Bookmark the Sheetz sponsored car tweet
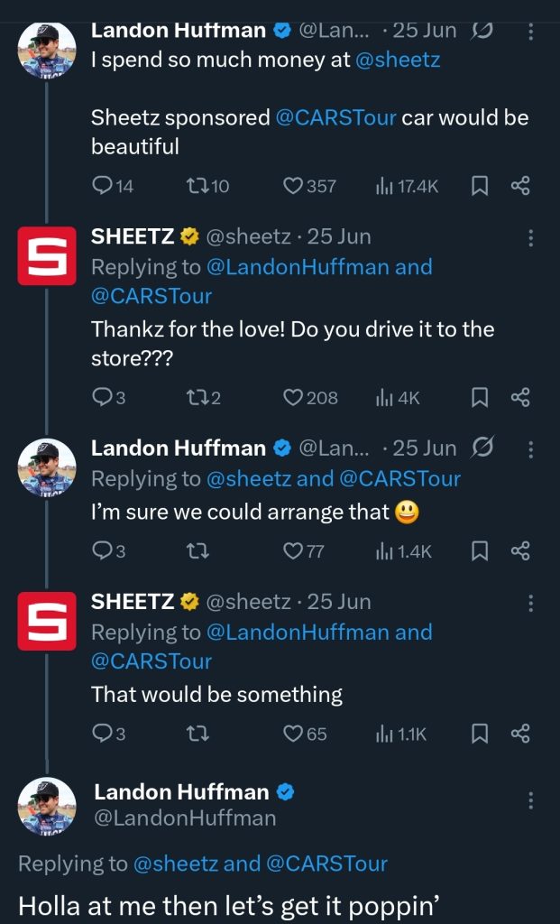 pyautogui.click(x=480, y=186)
